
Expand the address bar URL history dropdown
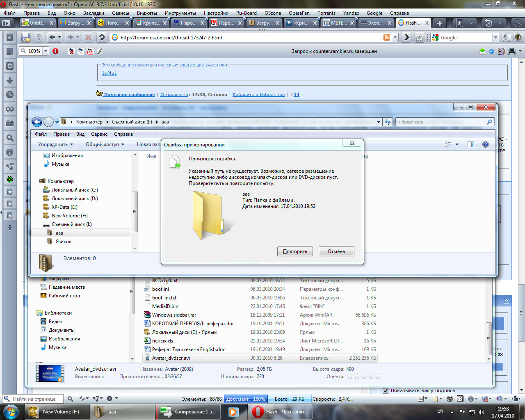point(395,37)
